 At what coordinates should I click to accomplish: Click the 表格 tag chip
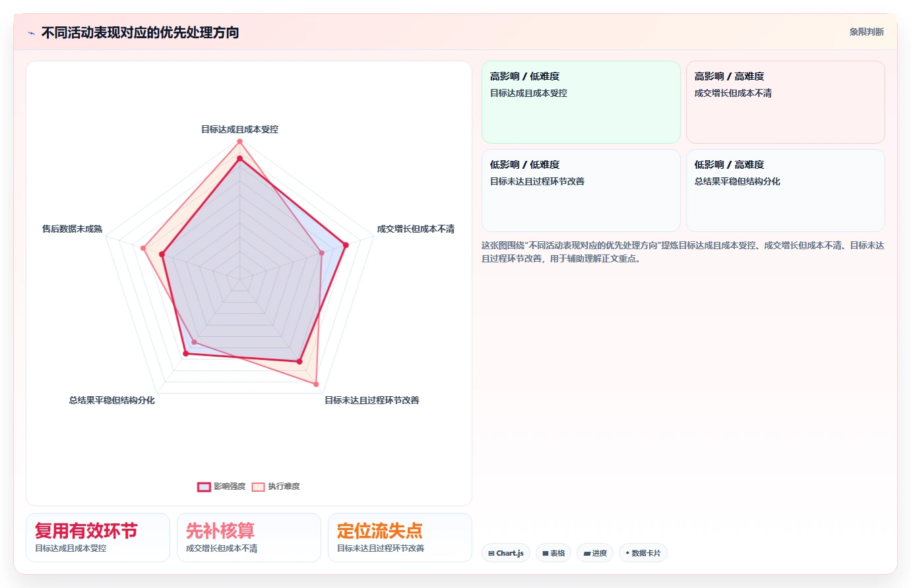[x=553, y=553]
